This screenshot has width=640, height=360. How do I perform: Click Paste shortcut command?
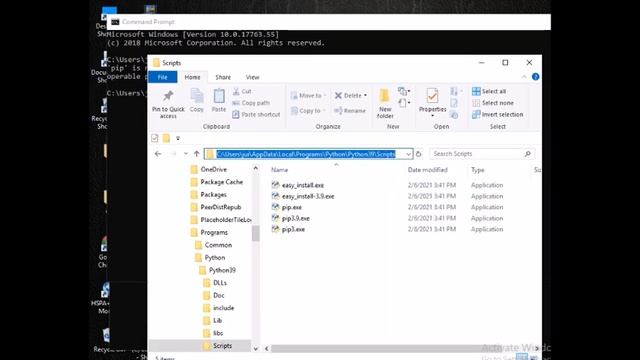pos(256,115)
